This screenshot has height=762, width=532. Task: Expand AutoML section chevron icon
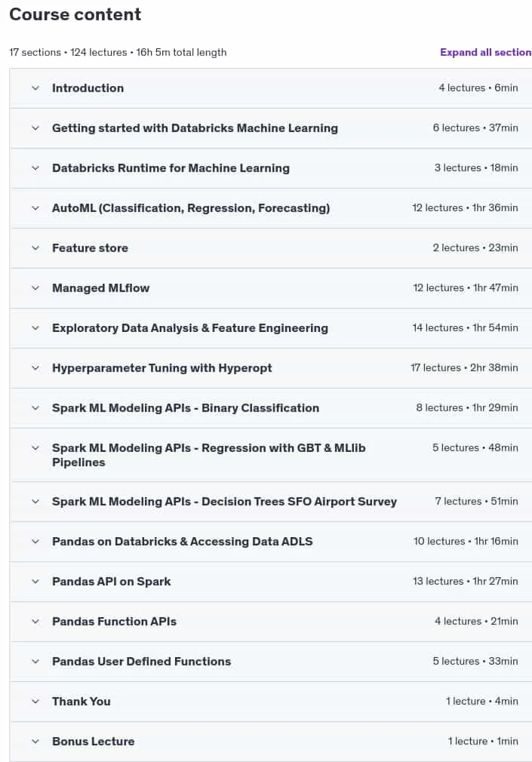click(35, 208)
